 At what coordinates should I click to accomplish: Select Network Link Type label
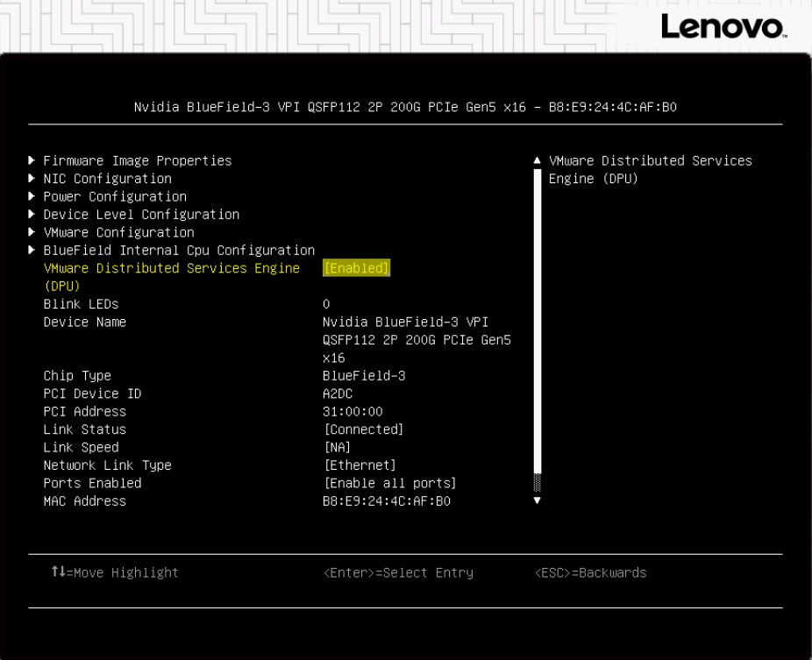tap(108, 465)
